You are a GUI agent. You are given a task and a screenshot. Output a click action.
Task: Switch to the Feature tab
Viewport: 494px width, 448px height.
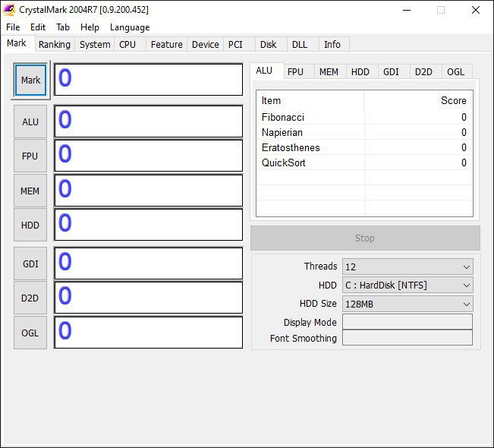(167, 45)
